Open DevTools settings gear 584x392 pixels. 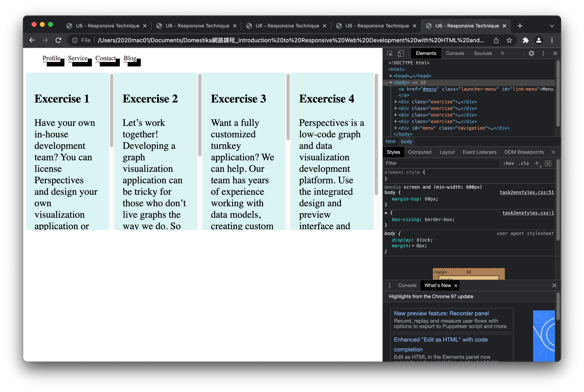tap(531, 53)
